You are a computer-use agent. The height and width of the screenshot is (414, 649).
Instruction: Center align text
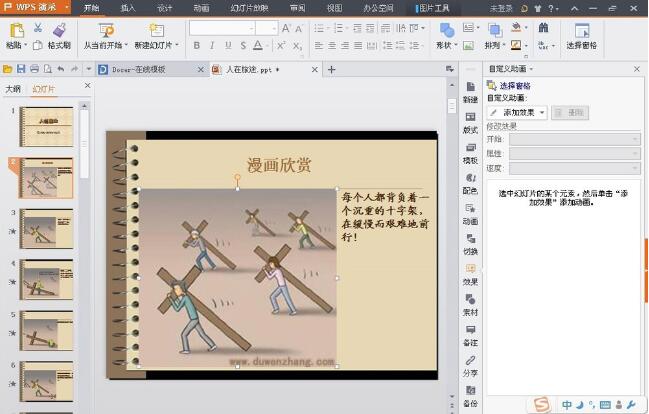(332, 45)
